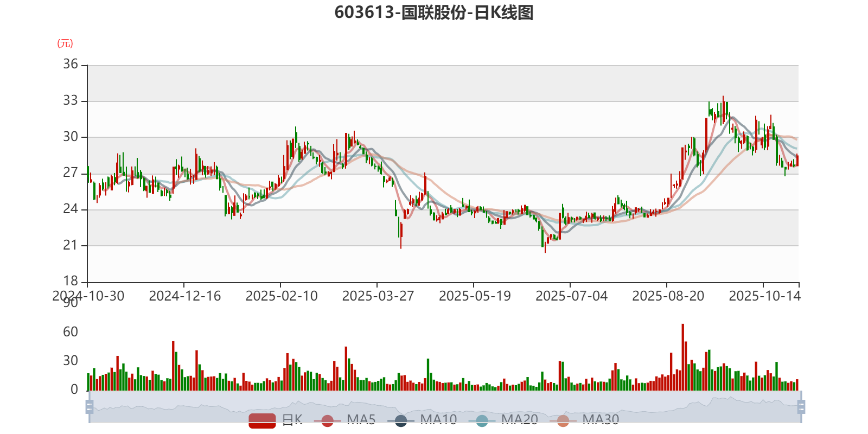
Task: Hide the MA10 moving average legend item
Action: (422, 420)
